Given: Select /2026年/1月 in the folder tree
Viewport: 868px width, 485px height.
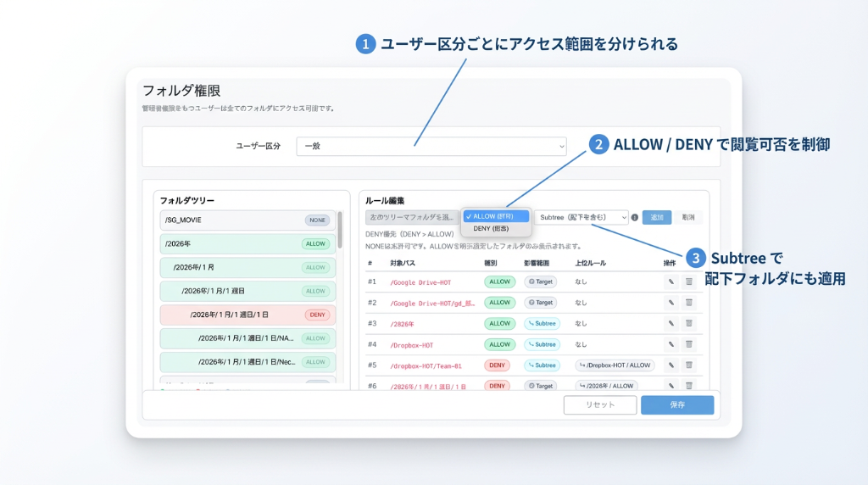Looking at the screenshot, I should point(248,267).
